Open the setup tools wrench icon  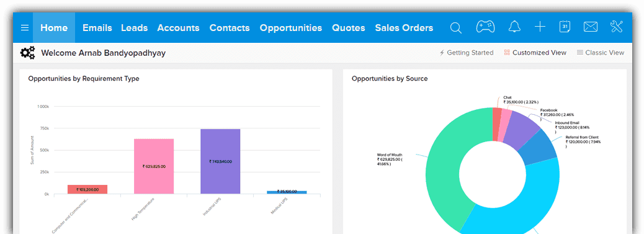617,27
